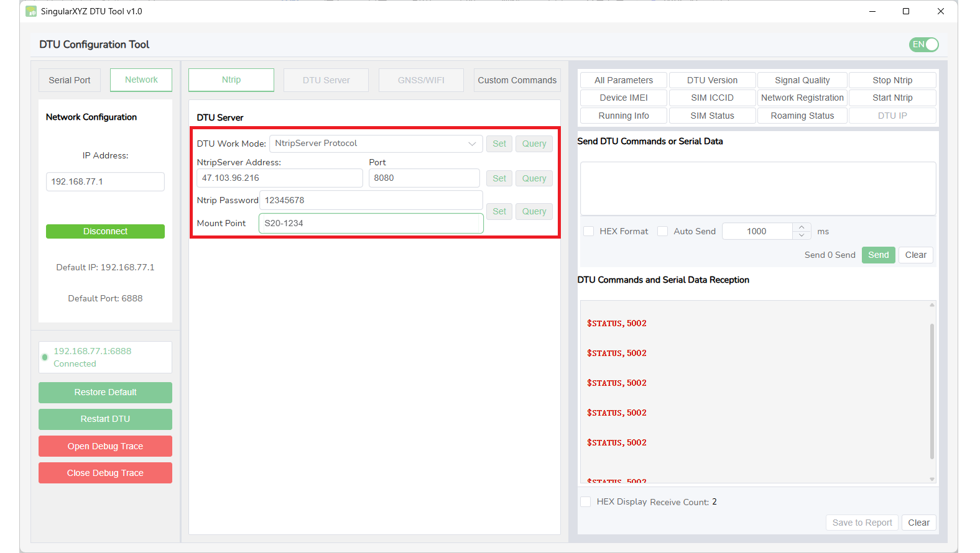Viewport: 980px width, 553px height.
Task: Check the Auto Send option
Action: [x=663, y=231]
